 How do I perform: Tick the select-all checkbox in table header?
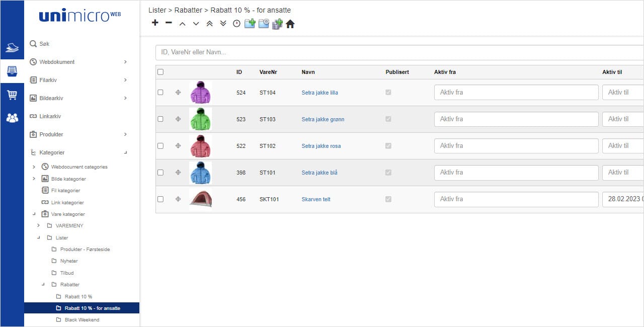pos(160,72)
